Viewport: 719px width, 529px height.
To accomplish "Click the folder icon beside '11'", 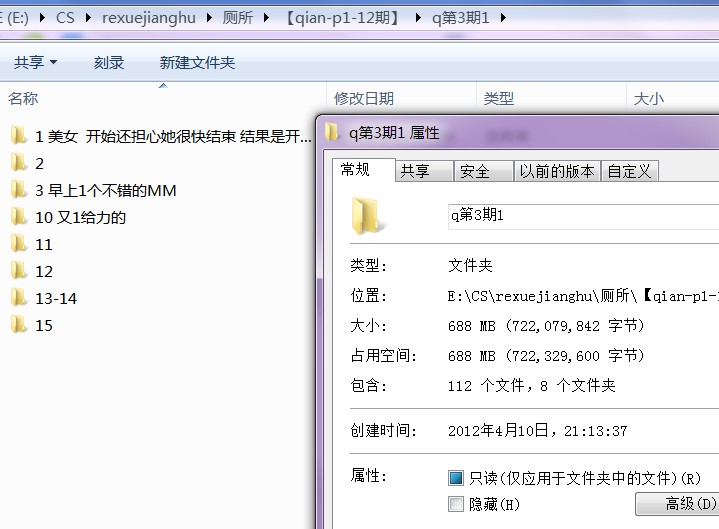I will (x=19, y=244).
